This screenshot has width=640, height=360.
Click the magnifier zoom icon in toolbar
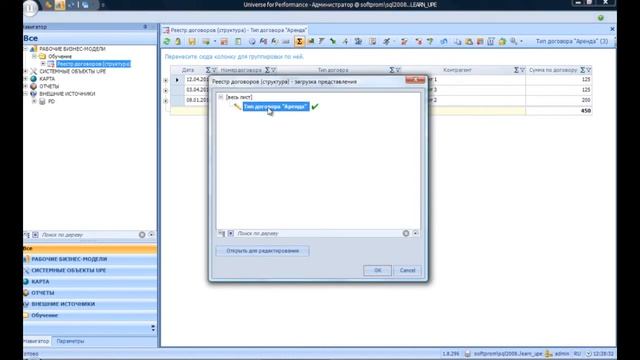coord(514,41)
